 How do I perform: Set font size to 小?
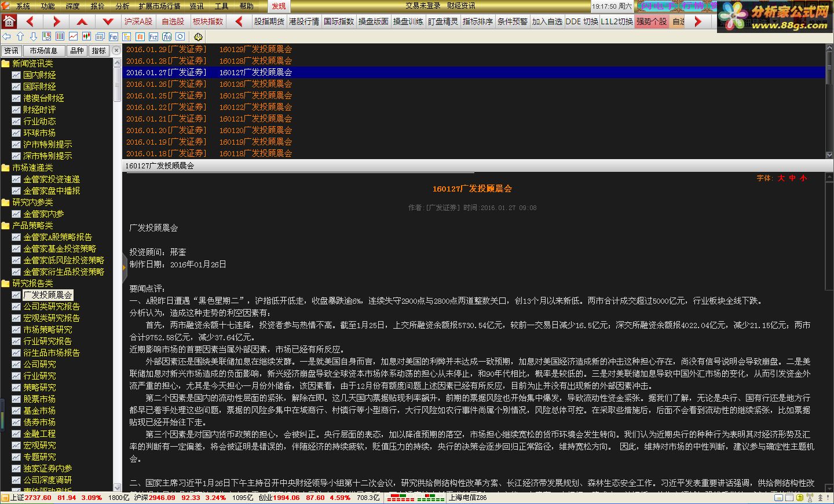[x=803, y=178]
